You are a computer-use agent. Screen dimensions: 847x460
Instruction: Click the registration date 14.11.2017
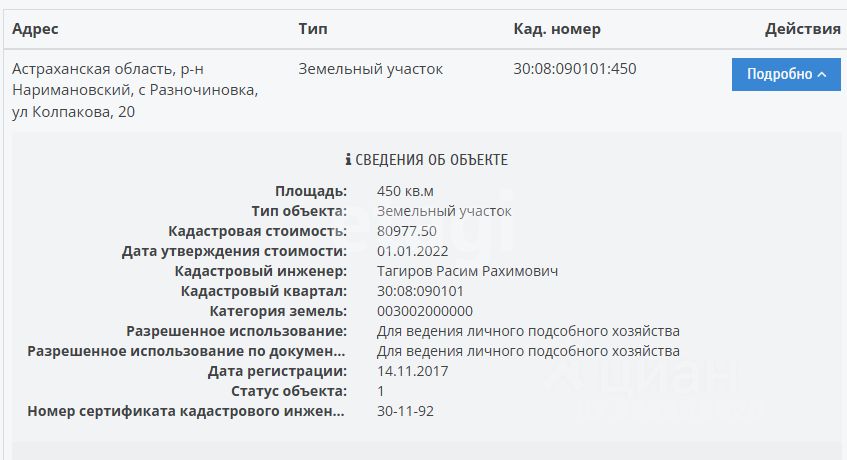412,371
